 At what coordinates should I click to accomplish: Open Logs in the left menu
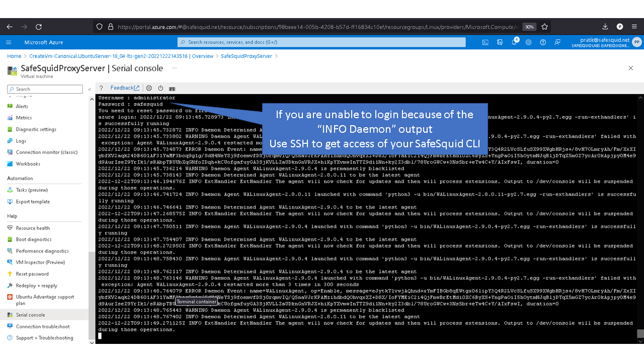21,141
